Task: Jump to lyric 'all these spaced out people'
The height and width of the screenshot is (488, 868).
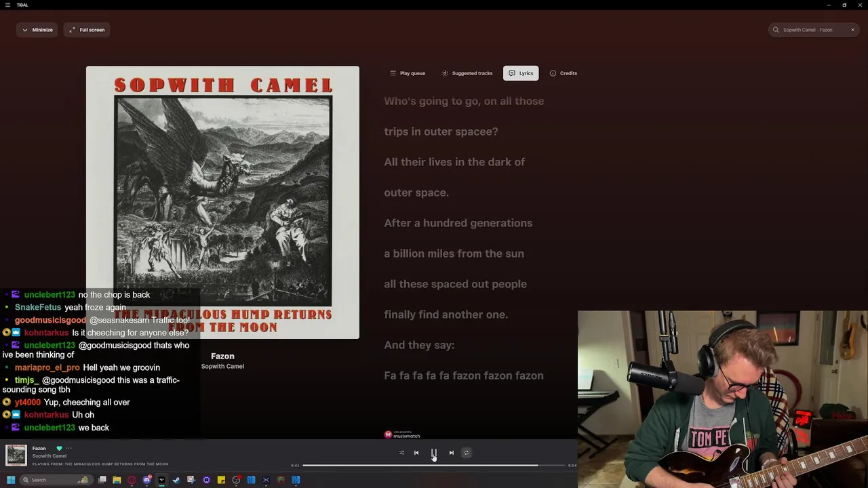Action: coord(455,284)
